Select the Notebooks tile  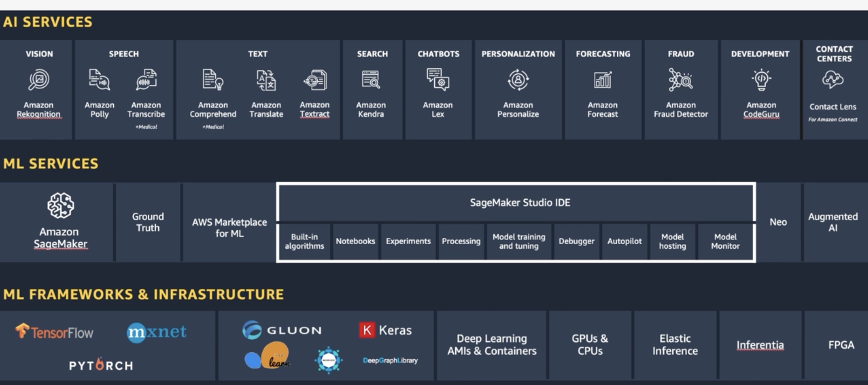click(355, 241)
